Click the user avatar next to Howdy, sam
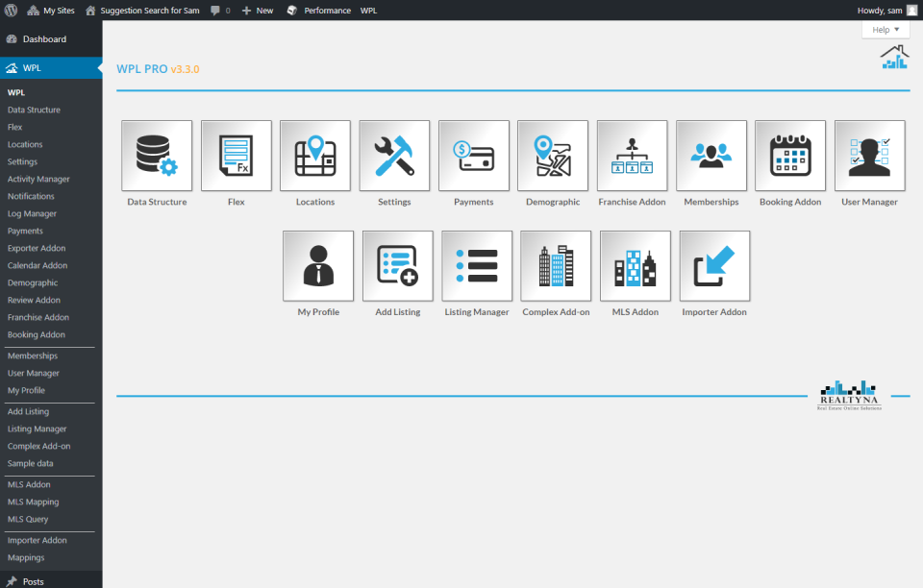 coord(911,11)
